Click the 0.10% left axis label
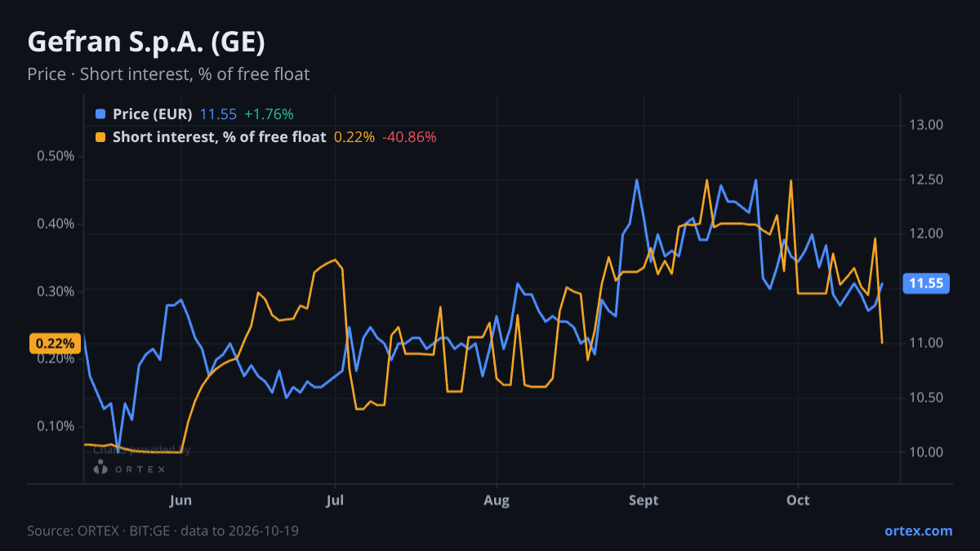Viewport: 980px width, 551px height. tap(56, 426)
